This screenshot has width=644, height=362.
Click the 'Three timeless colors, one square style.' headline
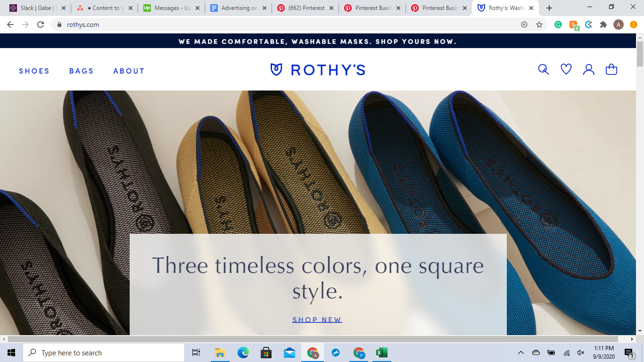[318, 278]
